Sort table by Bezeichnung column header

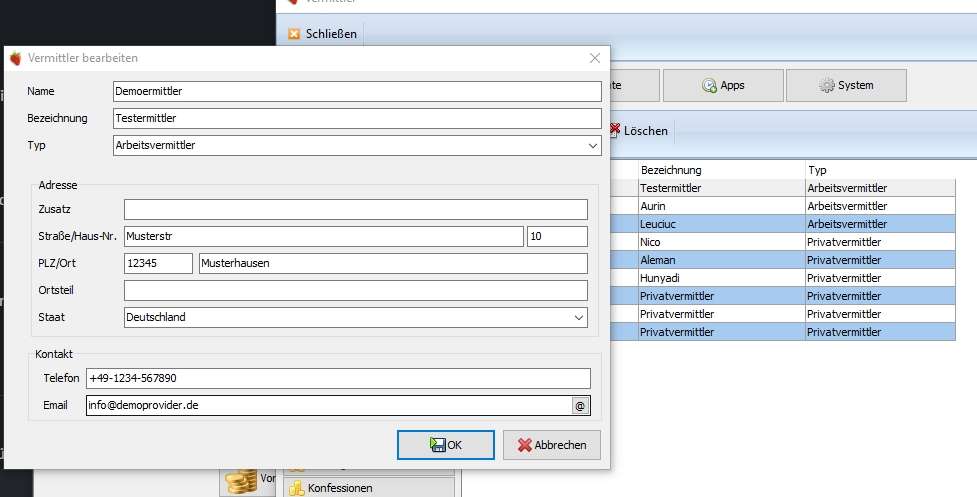722,170
